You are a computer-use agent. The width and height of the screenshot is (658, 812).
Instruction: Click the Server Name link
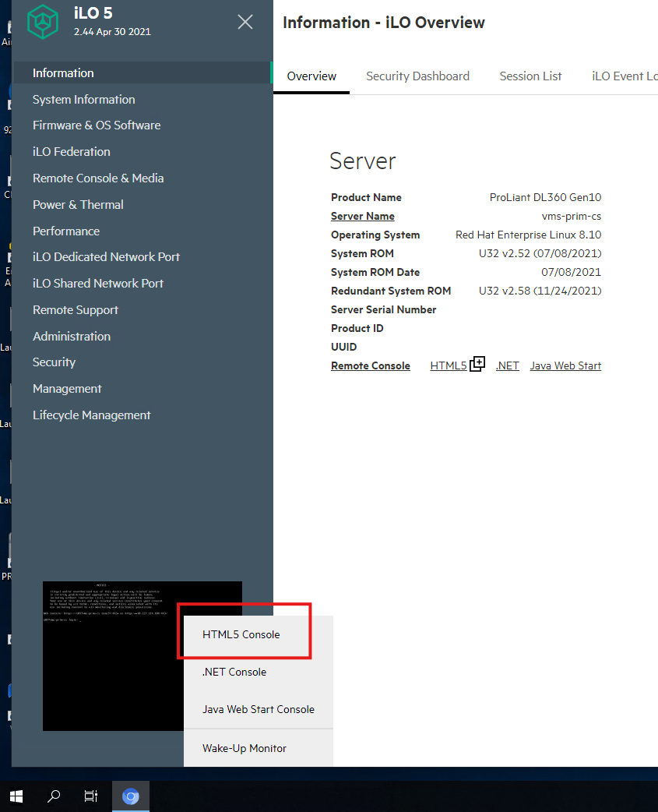click(x=363, y=216)
